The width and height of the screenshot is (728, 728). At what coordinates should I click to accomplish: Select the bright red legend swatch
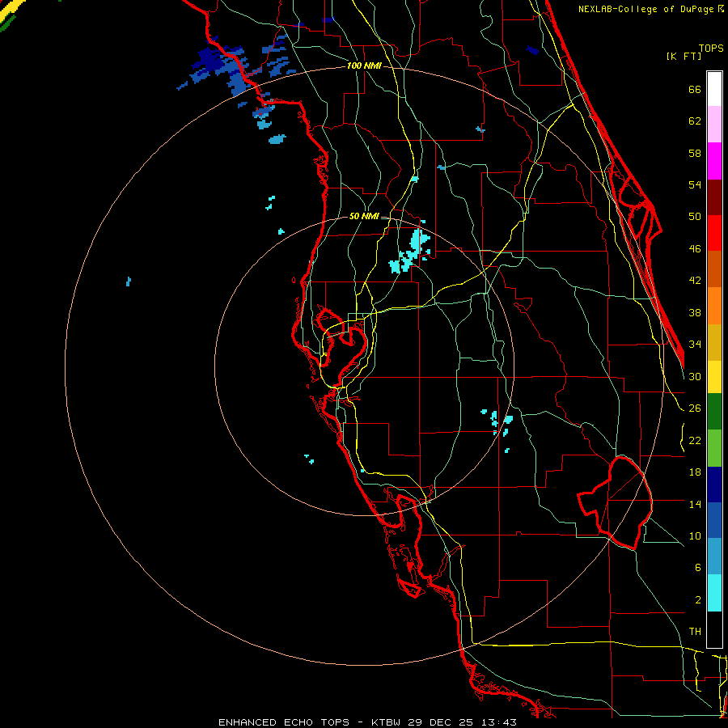tap(714, 233)
